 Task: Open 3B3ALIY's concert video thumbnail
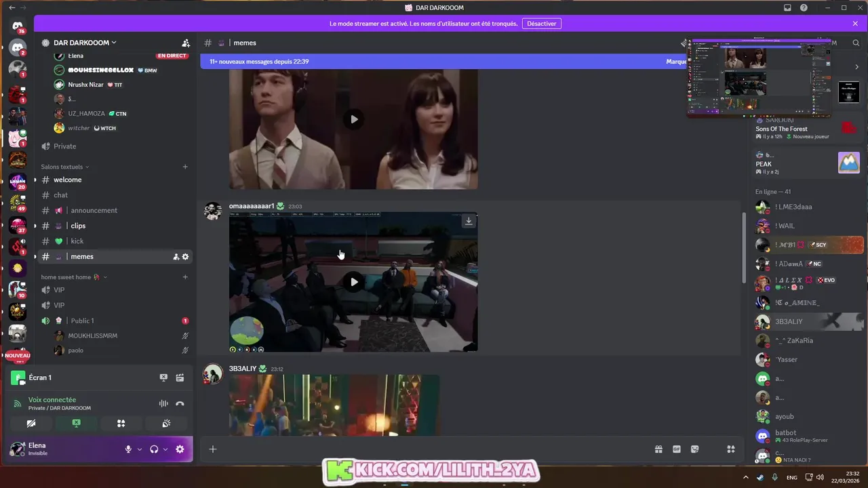[334, 405]
